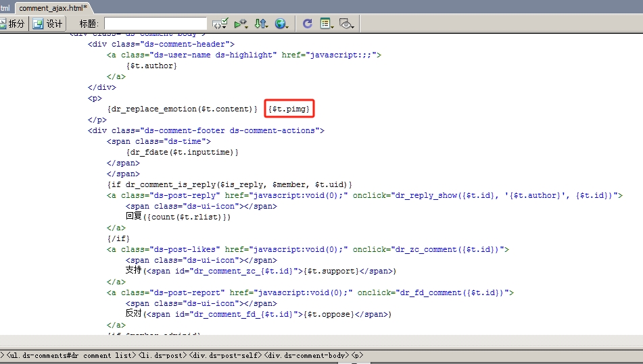Focus the 标题 title input field

tap(155, 24)
